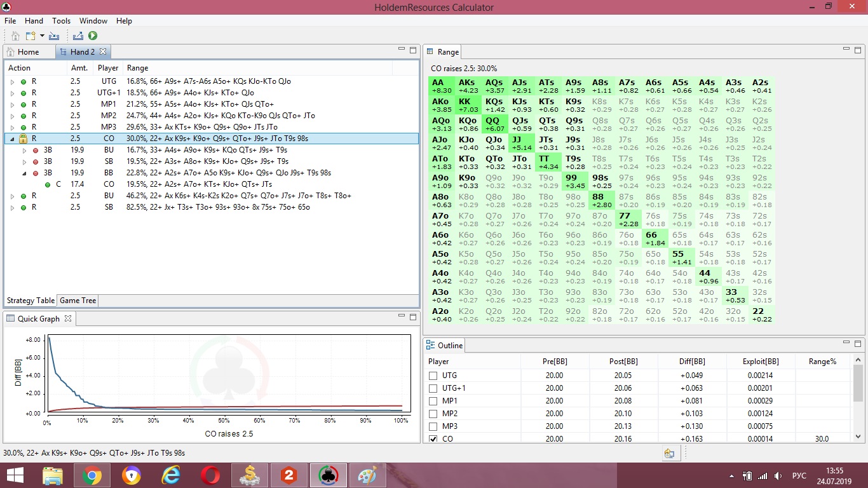
Task: Click the Player column header in strategy table
Action: pos(108,68)
